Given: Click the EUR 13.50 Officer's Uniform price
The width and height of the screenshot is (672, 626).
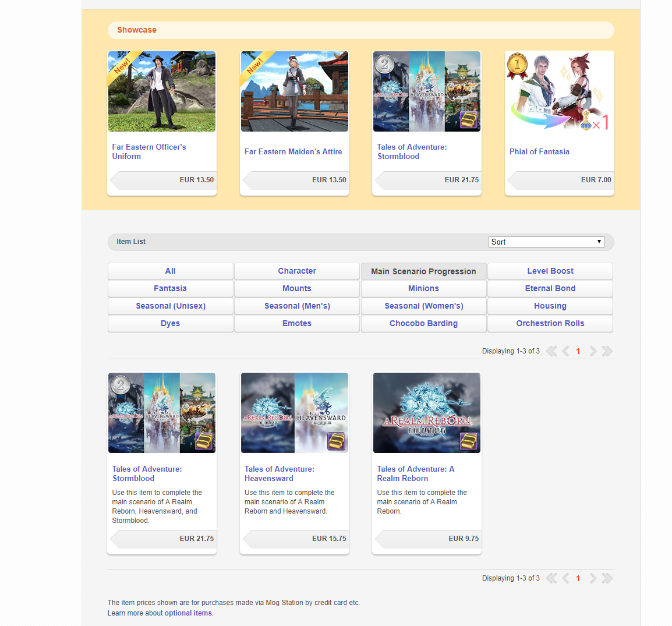Looking at the screenshot, I should (x=162, y=180).
